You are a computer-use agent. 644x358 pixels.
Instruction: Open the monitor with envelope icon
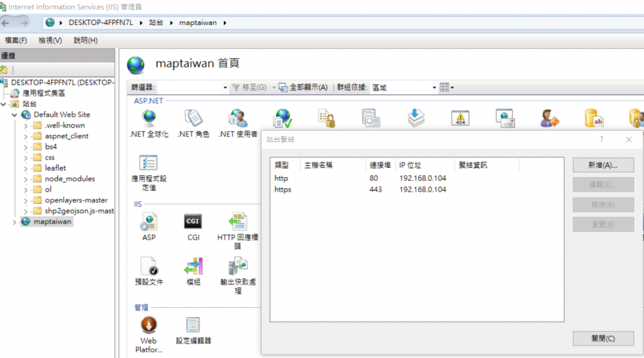coord(505,119)
